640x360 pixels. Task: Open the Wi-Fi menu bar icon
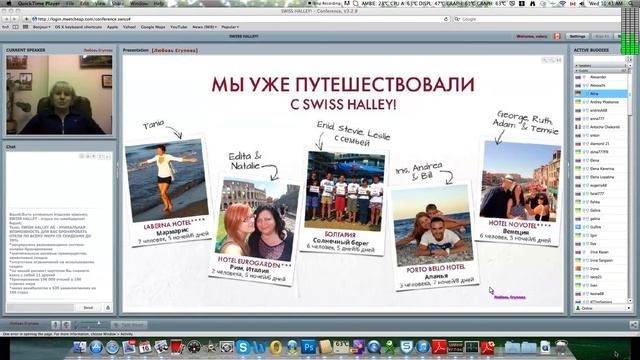(x=562, y=3)
